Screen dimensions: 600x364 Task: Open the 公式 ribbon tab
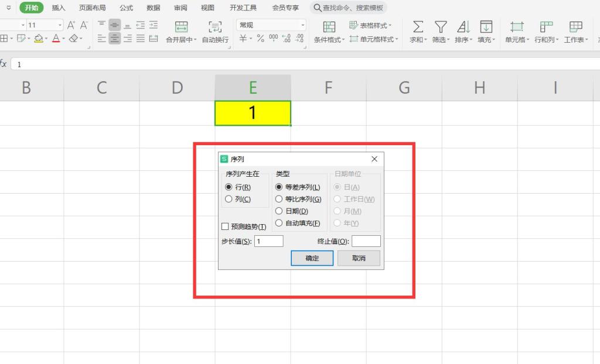[126, 8]
